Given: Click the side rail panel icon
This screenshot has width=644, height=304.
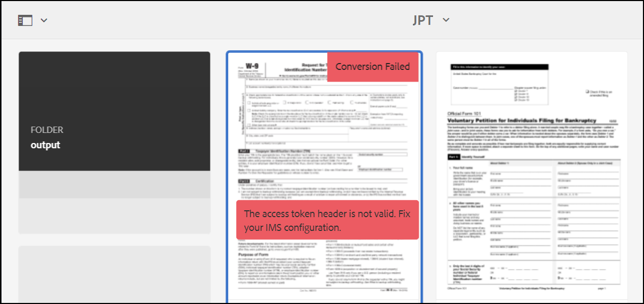Looking at the screenshot, I should click(x=25, y=21).
